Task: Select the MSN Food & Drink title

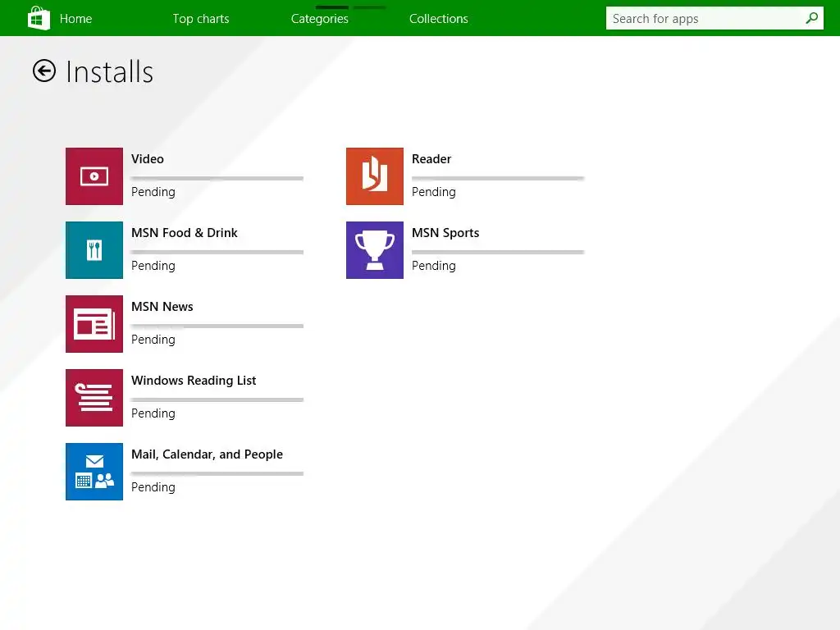Action: coord(185,233)
